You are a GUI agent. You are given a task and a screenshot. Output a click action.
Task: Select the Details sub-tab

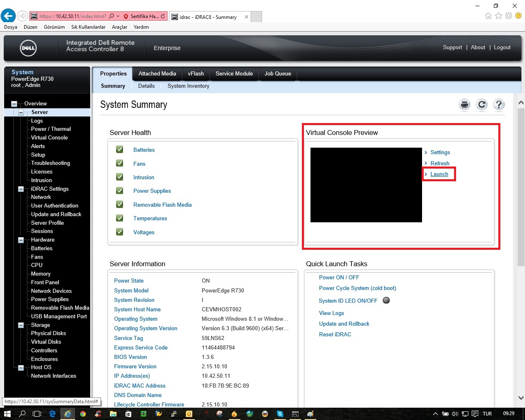[x=146, y=86]
